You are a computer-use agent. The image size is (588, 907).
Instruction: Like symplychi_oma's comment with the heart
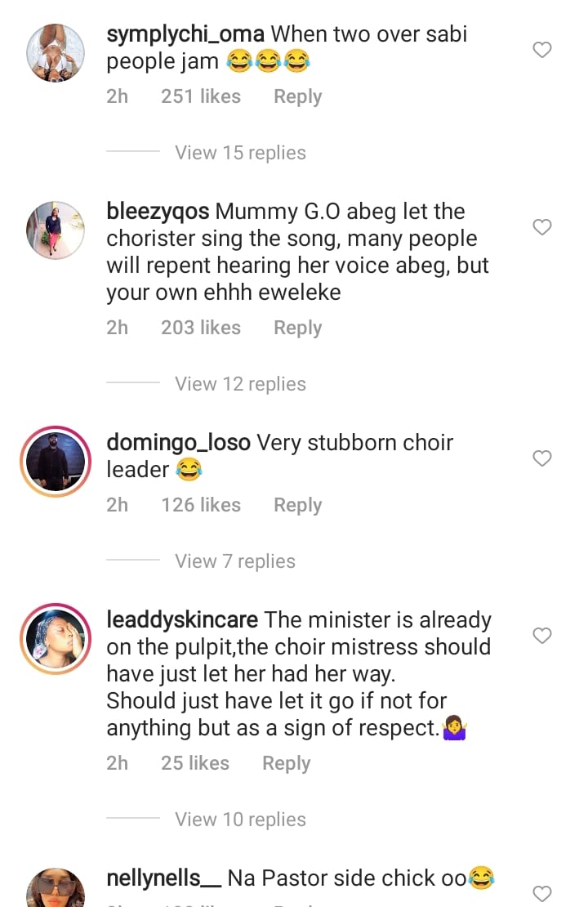(x=542, y=51)
